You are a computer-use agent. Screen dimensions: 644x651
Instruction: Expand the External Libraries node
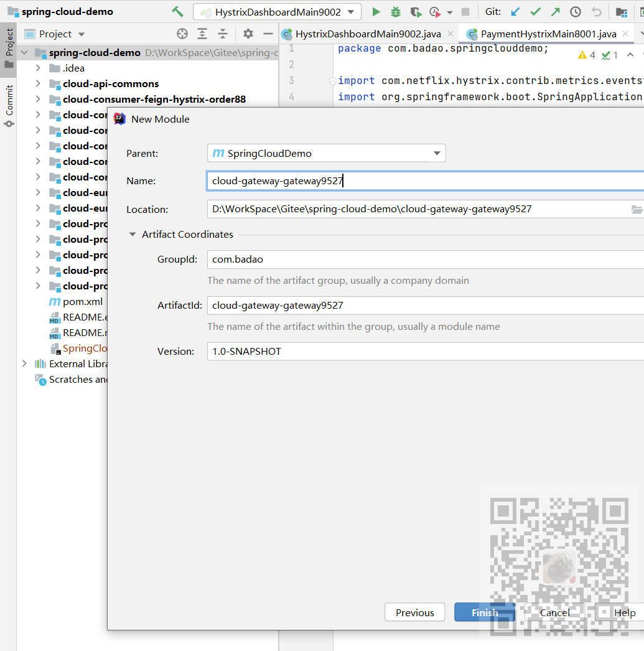[24, 364]
